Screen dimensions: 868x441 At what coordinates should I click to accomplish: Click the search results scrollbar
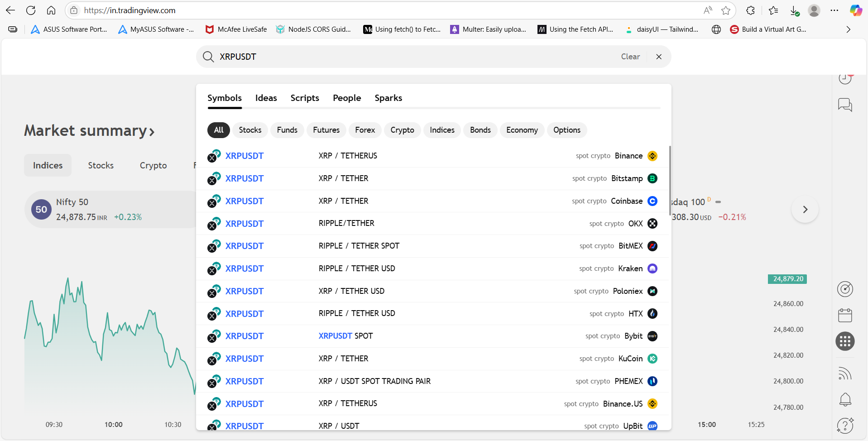pos(670,181)
